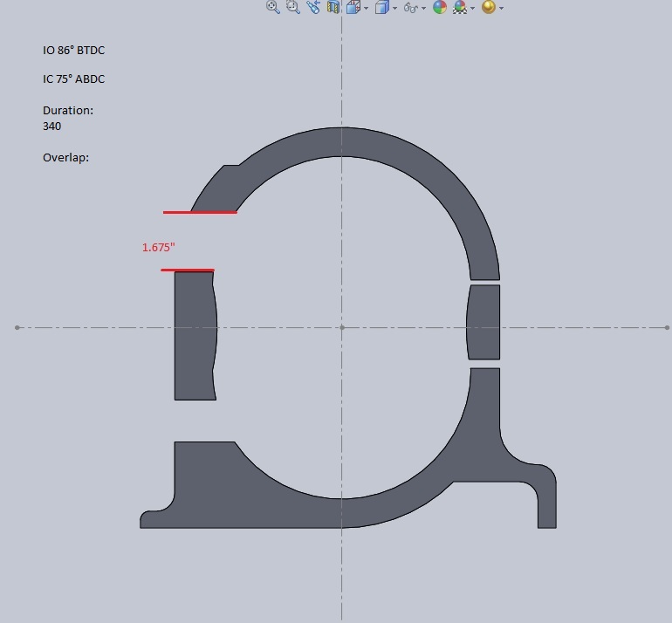
Task: Click the Apply Scene icon
Action: coord(459,7)
